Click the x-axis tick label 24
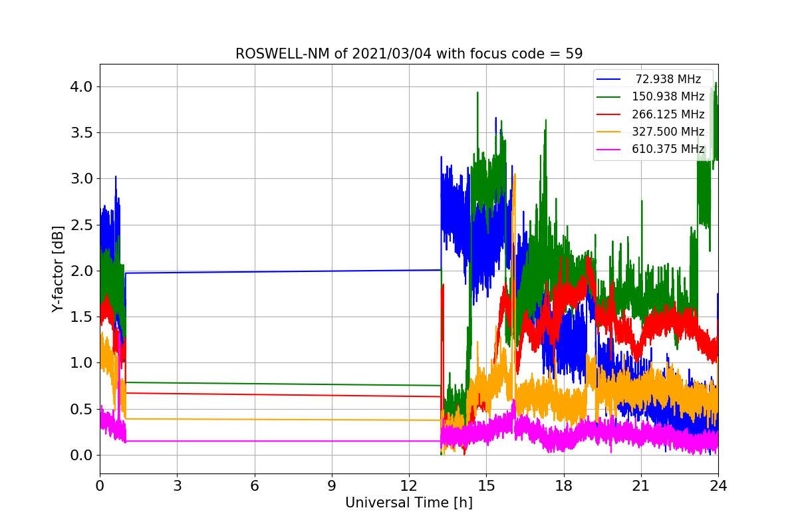Screen dimensions: 798x532 (718, 485)
